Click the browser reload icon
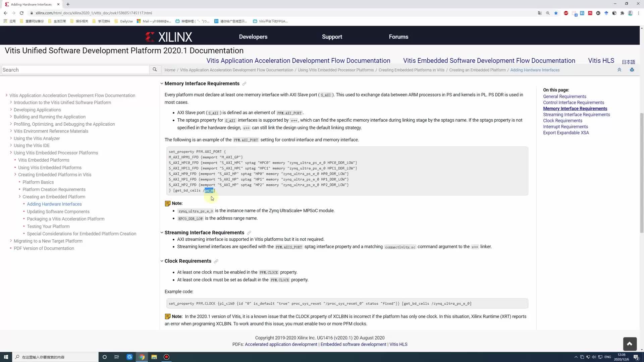This screenshot has width=644, height=362. (21, 13)
